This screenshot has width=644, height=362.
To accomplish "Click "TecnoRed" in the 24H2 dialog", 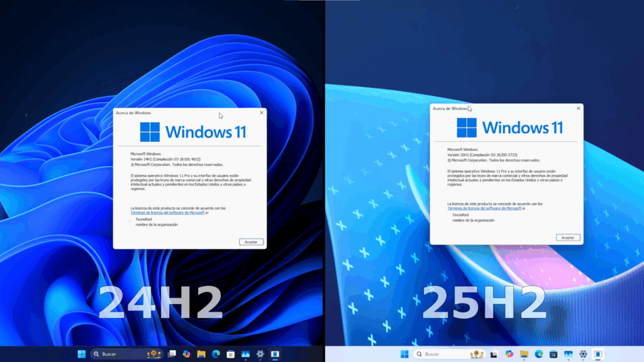I will point(144,219).
